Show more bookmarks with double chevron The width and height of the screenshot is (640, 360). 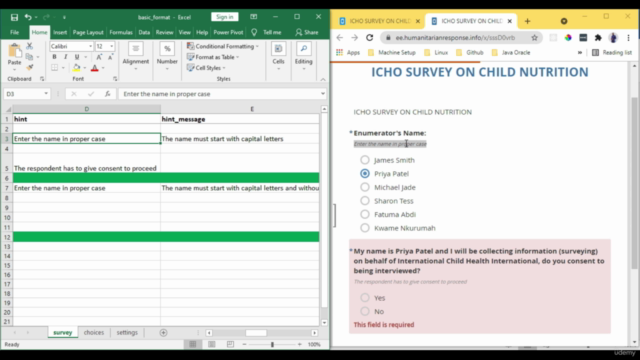(580, 53)
